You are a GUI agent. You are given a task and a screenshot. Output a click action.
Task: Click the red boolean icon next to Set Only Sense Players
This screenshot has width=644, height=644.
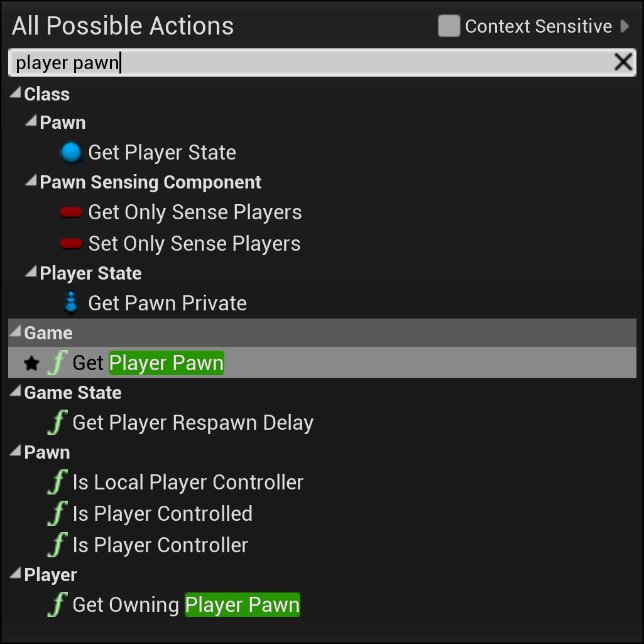71,243
